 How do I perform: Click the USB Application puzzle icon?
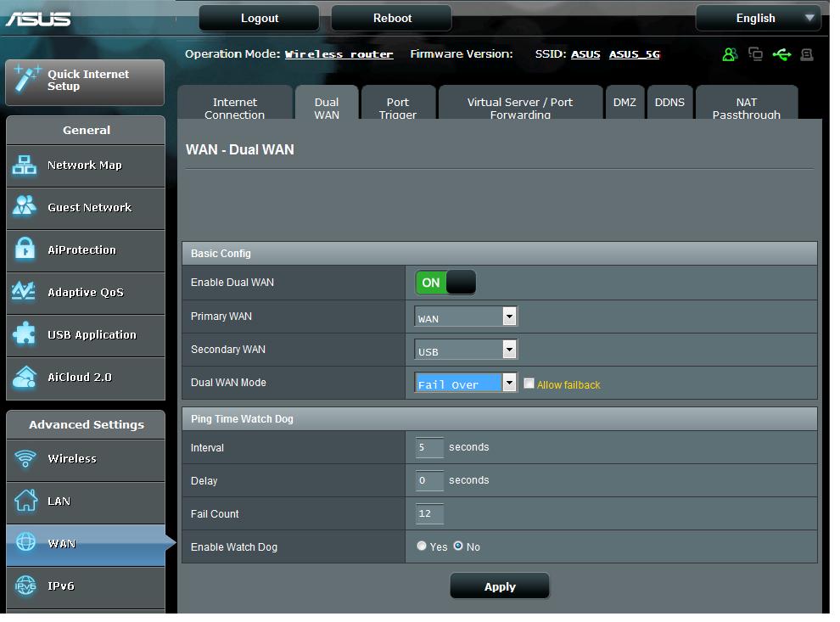(x=24, y=333)
